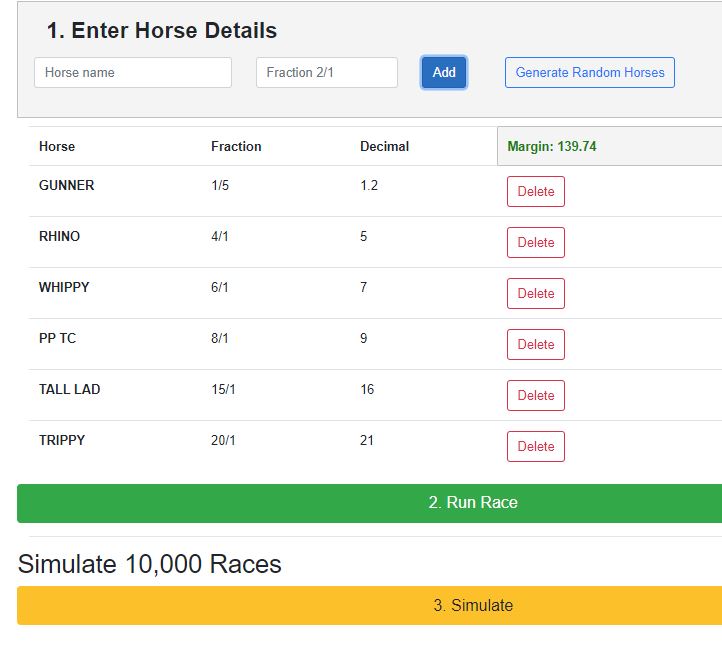This screenshot has height=659, width=722.
Task: Delete the TRIPPY horse row
Action: click(536, 446)
